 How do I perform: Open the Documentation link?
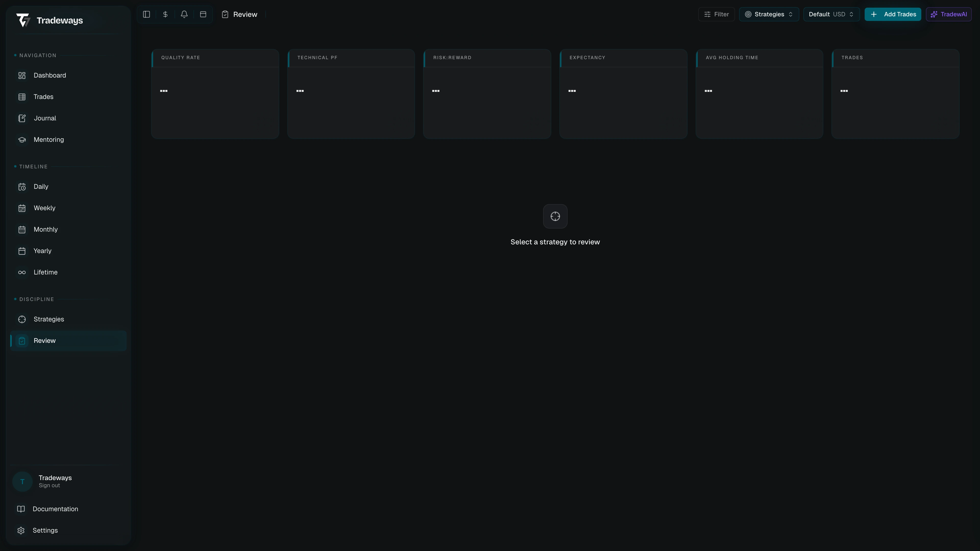[55, 509]
